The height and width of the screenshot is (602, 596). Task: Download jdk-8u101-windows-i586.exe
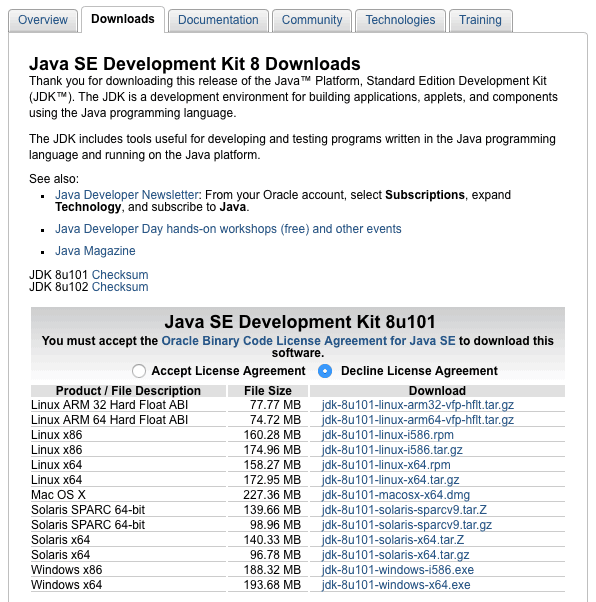(398, 569)
